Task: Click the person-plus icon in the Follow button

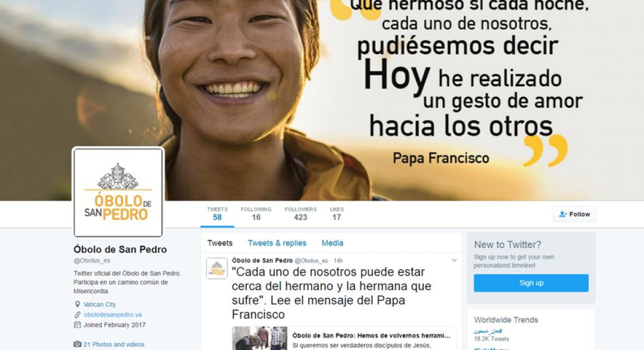Action: (563, 214)
